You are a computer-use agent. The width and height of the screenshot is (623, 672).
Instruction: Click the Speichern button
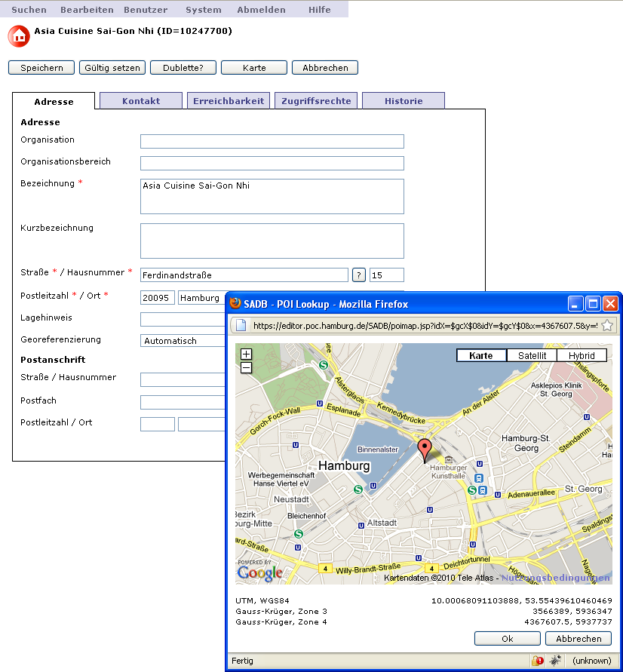(x=41, y=68)
